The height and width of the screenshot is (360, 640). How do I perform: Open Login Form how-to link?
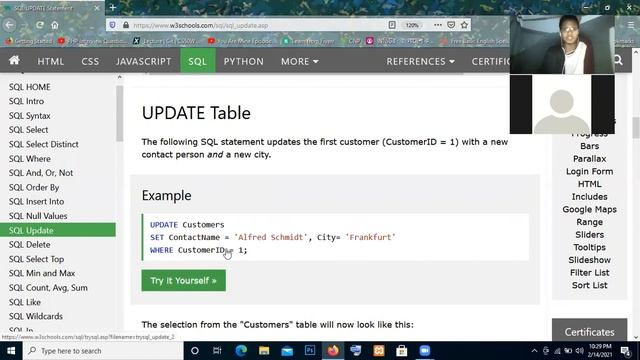pyautogui.click(x=589, y=171)
